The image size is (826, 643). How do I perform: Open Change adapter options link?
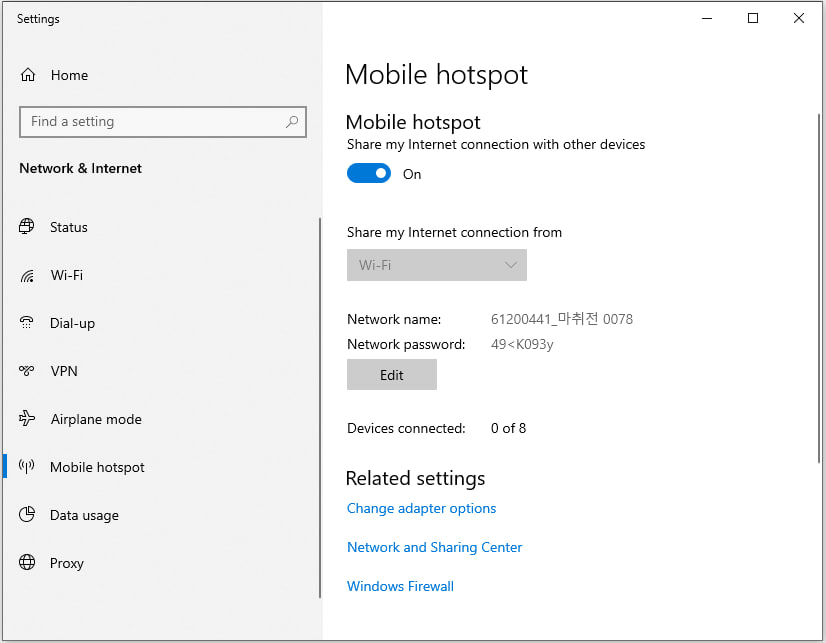421,508
